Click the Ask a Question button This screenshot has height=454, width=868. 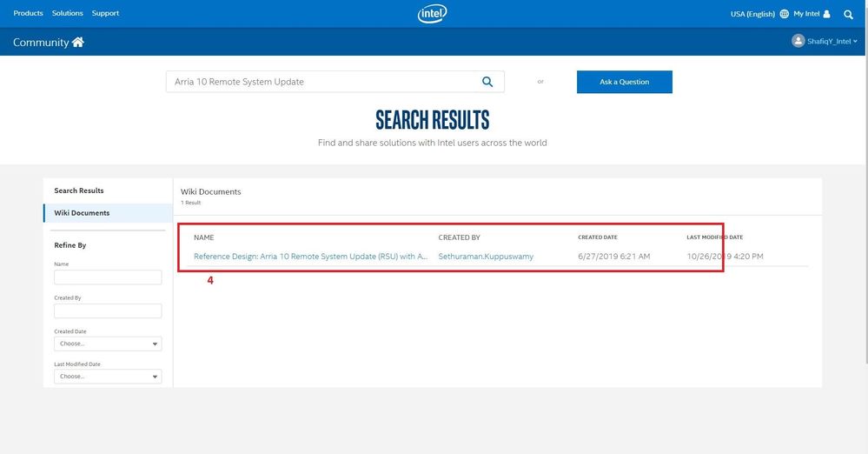pos(625,82)
